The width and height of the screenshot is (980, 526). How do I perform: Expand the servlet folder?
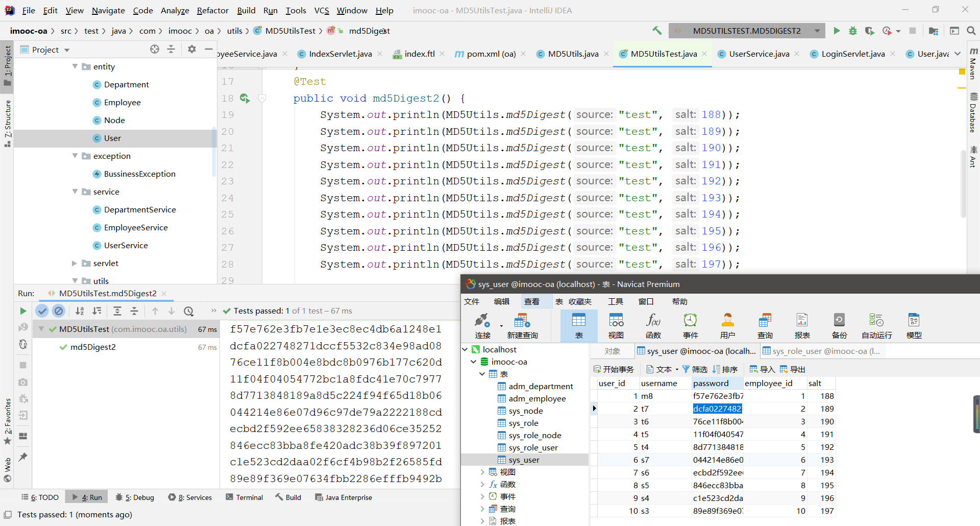pyautogui.click(x=75, y=263)
